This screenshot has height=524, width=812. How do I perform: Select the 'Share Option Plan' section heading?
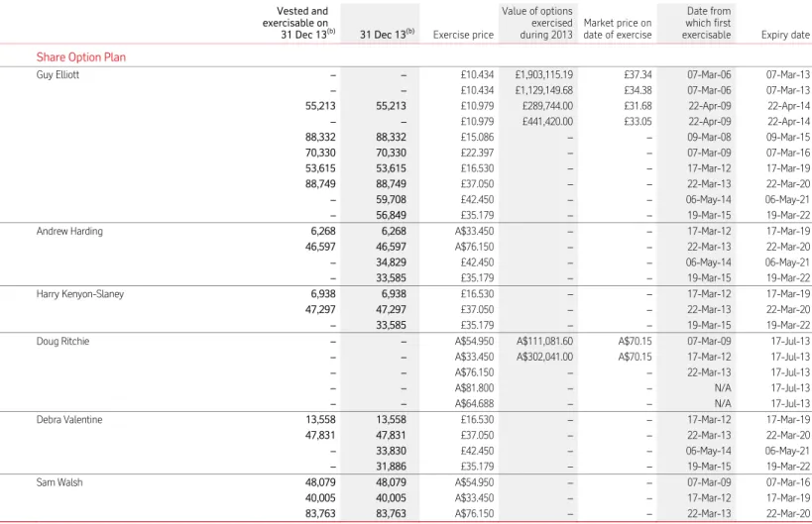click(80, 56)
